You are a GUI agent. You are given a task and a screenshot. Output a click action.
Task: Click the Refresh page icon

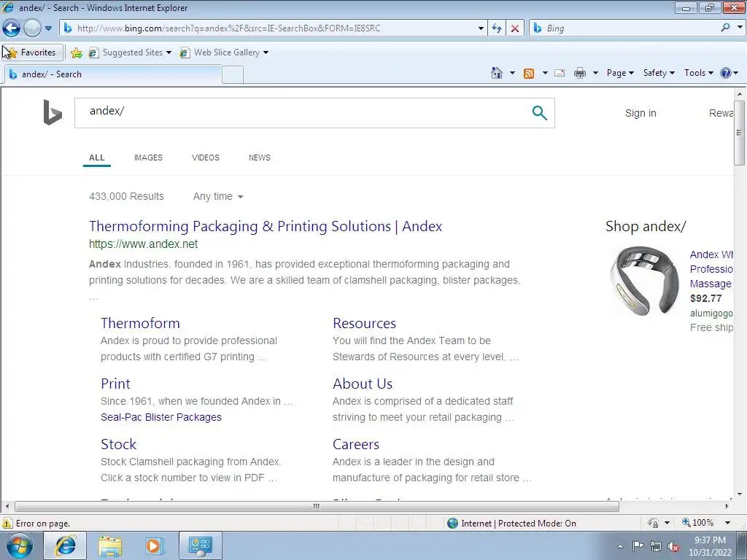click(497, 28)
